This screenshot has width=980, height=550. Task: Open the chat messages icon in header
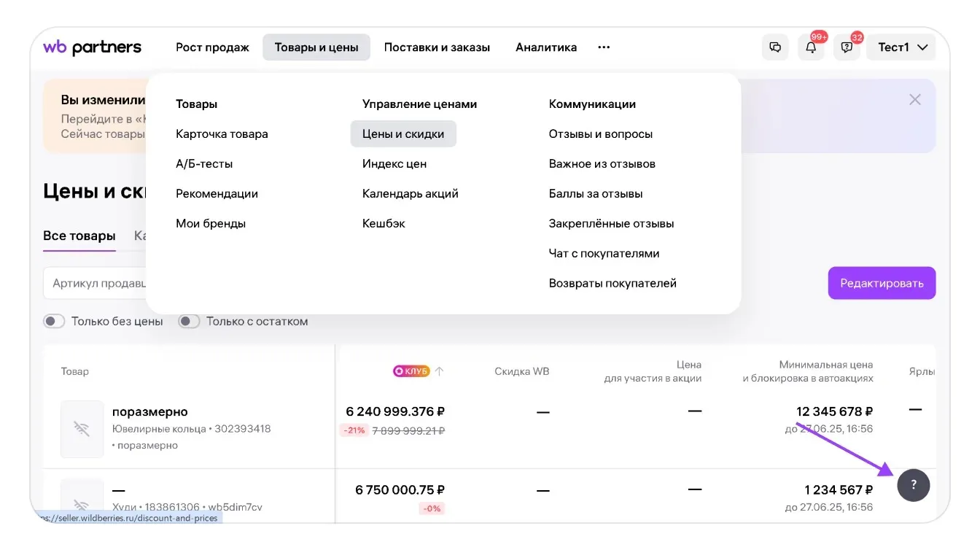[x=775, y=47]
